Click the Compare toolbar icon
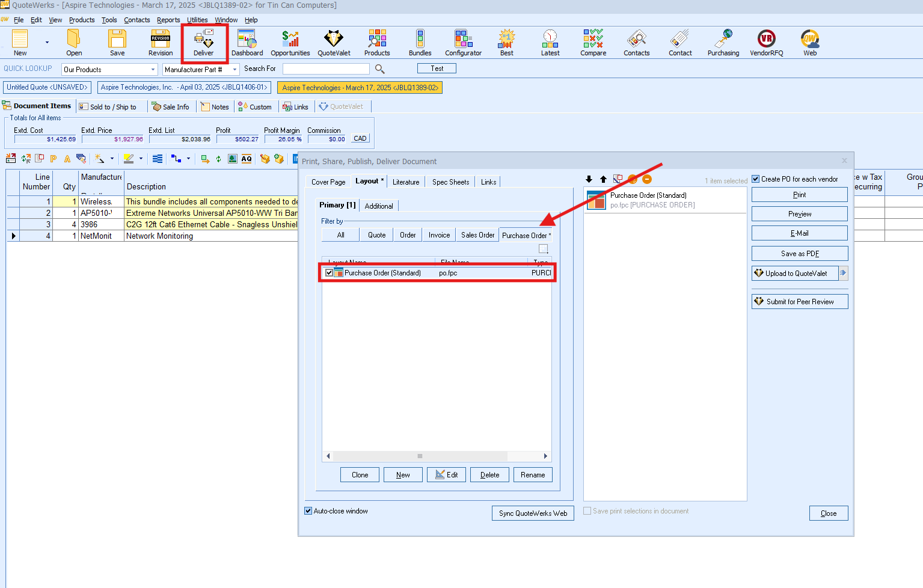The image size is (923, 588). click(593, 43)
